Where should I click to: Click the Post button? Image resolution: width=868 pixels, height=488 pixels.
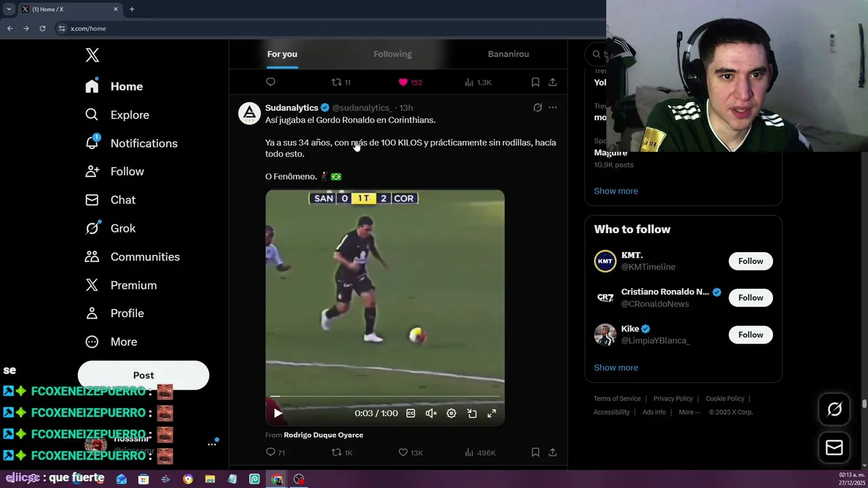tap(143, 375)
